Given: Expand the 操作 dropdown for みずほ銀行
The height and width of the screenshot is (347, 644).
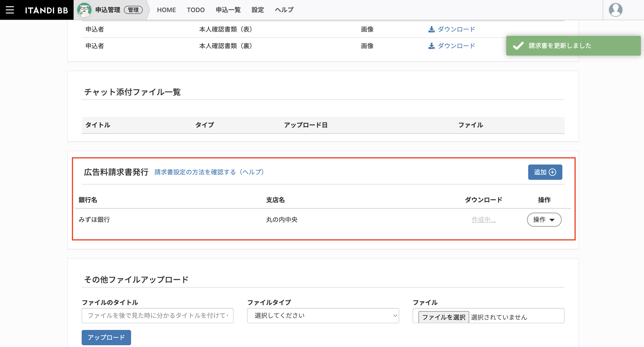Looking at the screenshot, I should (x=544, y=220).
